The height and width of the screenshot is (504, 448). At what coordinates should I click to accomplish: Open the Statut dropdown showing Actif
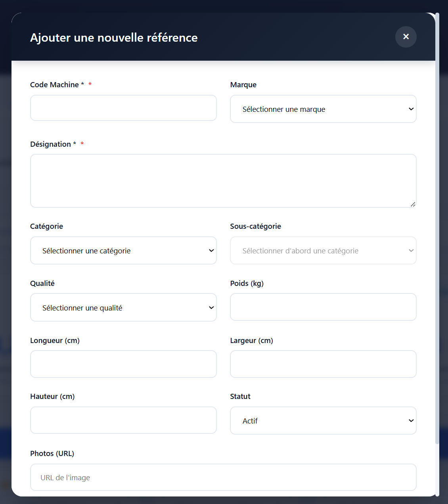[323, 420]
